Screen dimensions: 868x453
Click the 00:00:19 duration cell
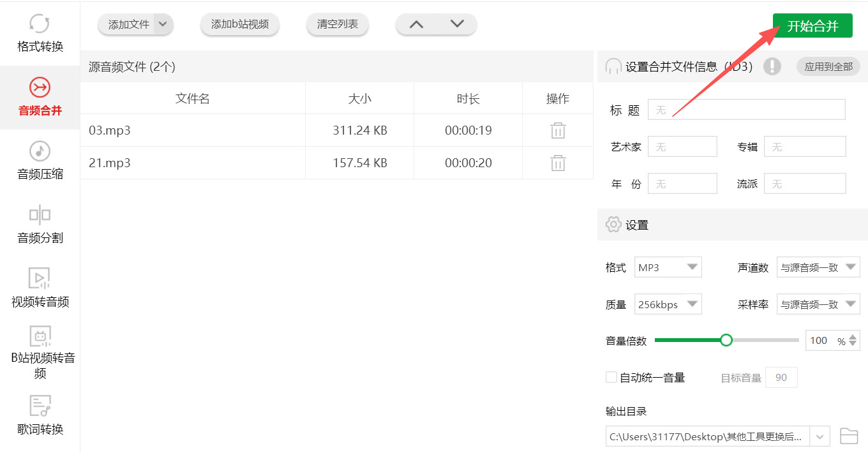point(468,130)
